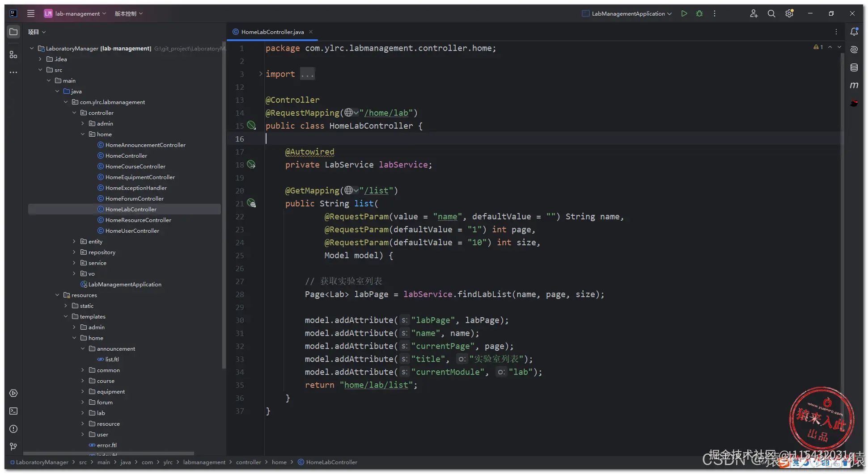Image resolution: width=868 pixels, height=474 pixels.
Task: Expand the folded import block
Action: pos(261,74)
